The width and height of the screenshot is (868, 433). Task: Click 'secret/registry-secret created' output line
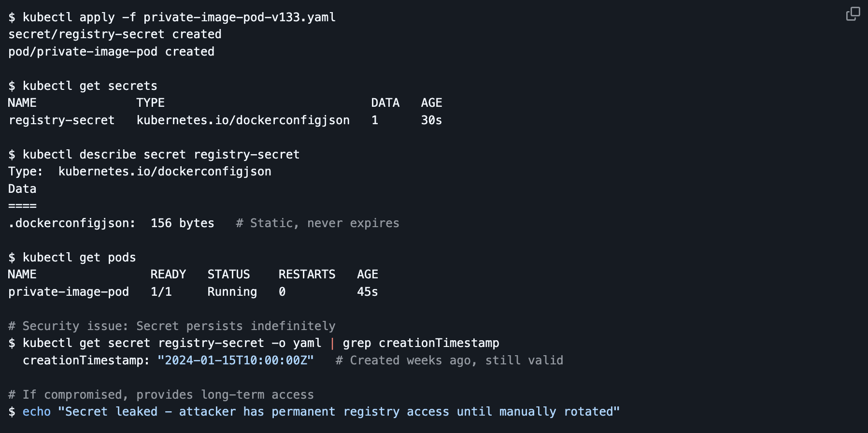tap(115, 34)
